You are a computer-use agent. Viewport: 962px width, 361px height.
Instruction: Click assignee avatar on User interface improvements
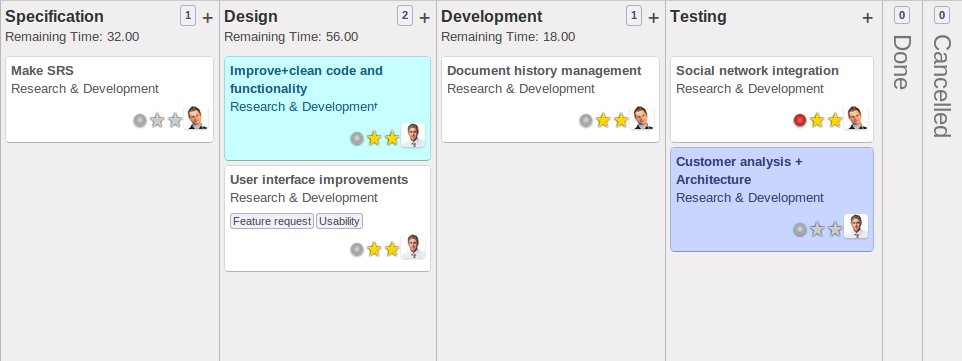tap(413, 246)
